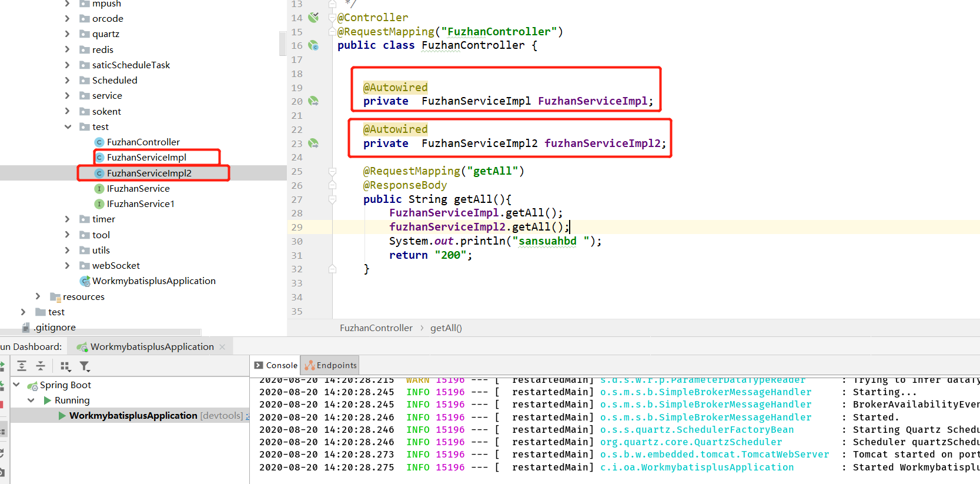The image size is (980, 484).
Task: Click the FuzhanServiceImpl2 class icon in tree
Action: (x=99, y=173)
